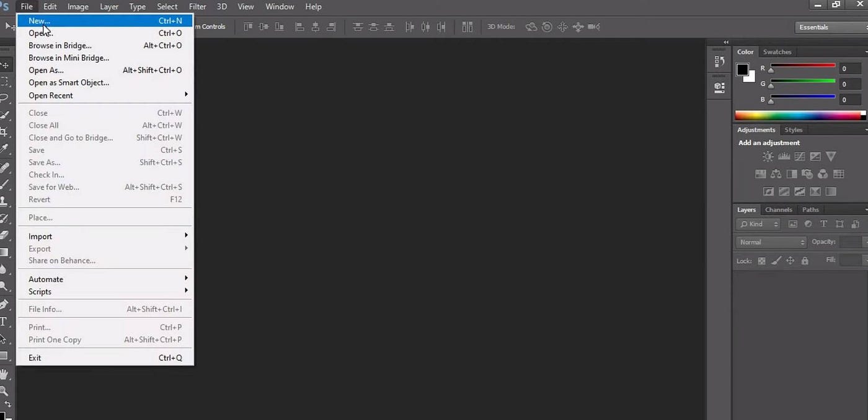Add a Curves adjustment layer
Viewport: 868px width, 420px height.
800,156
